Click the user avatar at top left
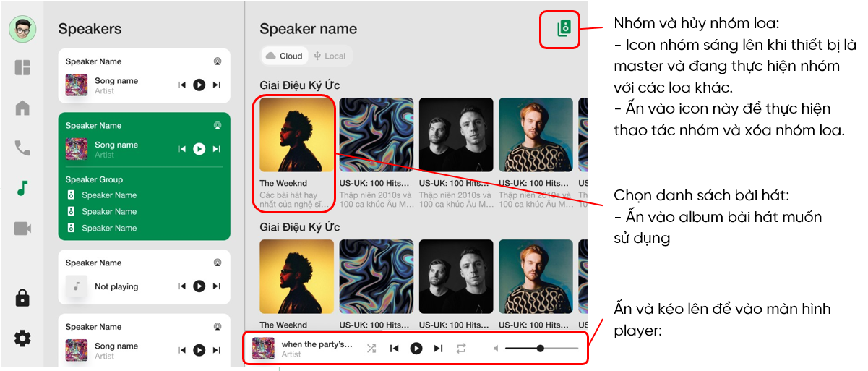Viewport: 868px width, 371px height. [22, 29]
